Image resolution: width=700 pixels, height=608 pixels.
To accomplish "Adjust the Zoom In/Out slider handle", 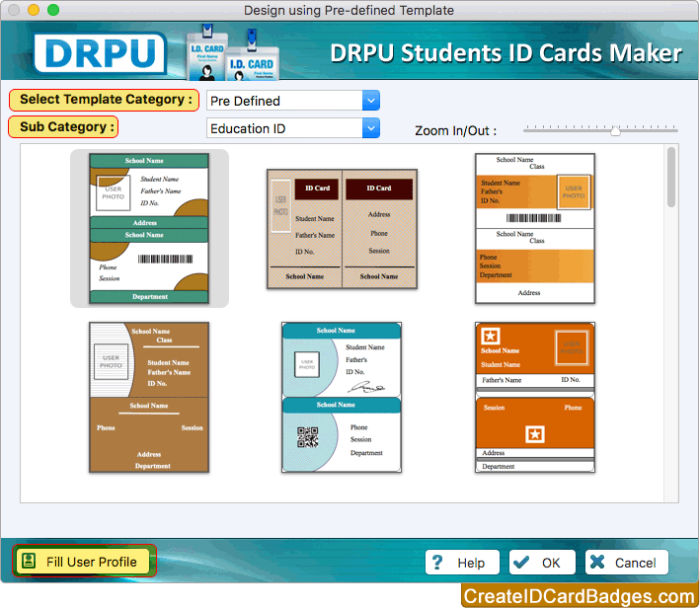I will 616,130.
